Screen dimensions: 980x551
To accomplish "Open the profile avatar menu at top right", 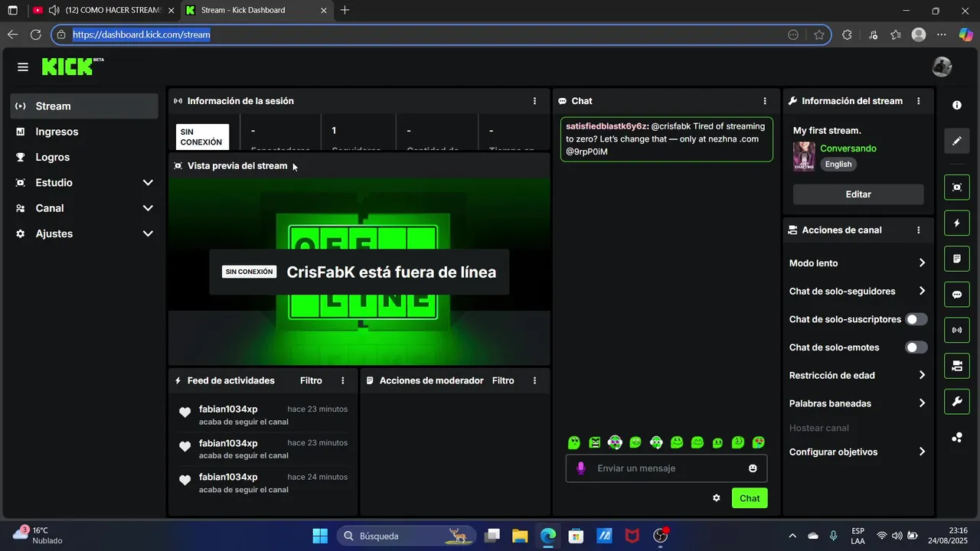I will [x=942, y=67].
